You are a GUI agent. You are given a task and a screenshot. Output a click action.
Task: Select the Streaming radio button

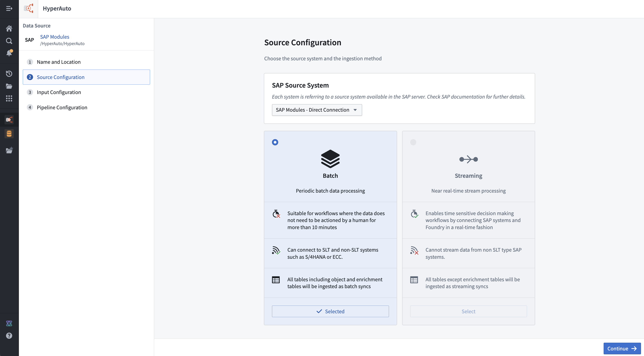[x=413, y=142]
